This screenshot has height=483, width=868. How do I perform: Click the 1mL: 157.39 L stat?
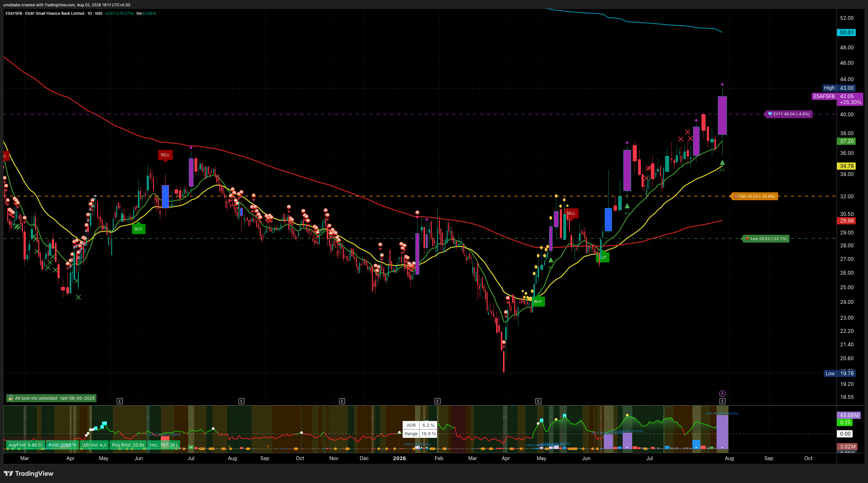pyautogui.click(x=164, y=445)
